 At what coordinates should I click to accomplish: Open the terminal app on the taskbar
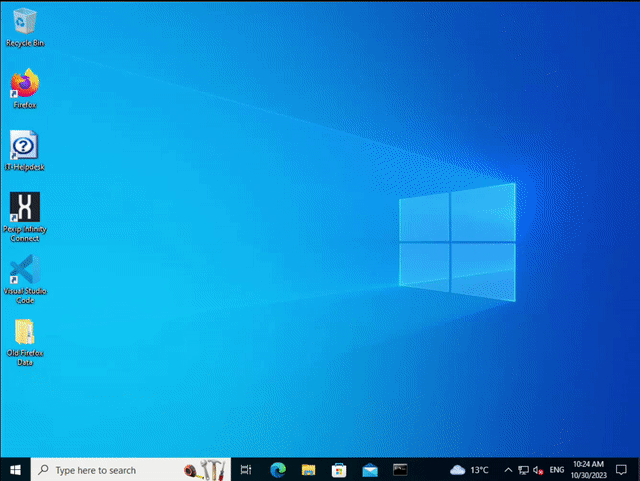tap(400, 469)
